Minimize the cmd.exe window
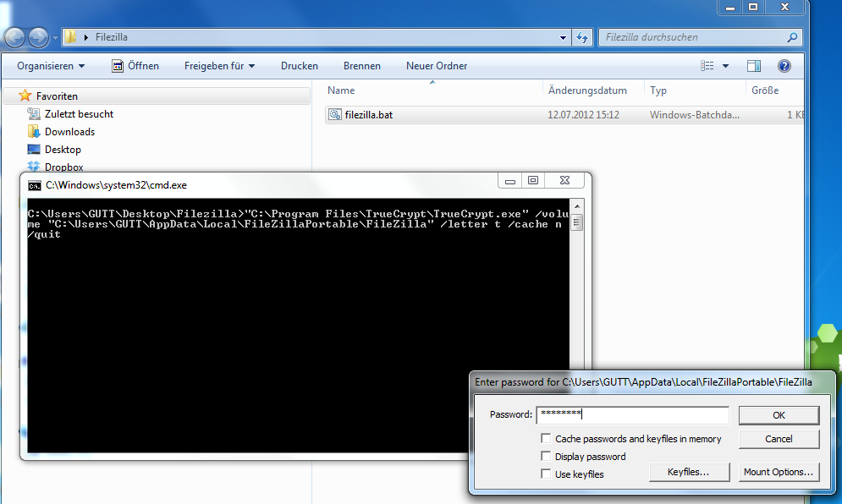The height and width of the screenshot is (504, 842). (x=510, y=181)
